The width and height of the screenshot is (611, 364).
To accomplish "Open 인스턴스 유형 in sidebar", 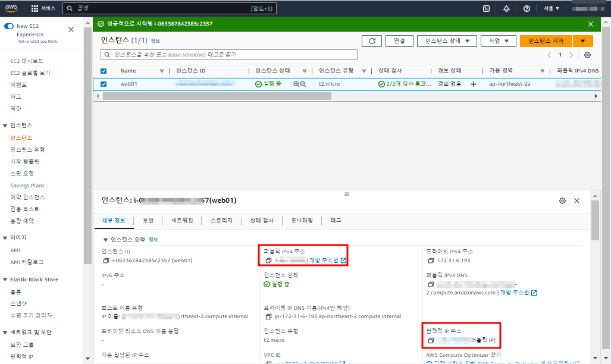I will coord(27,150).
